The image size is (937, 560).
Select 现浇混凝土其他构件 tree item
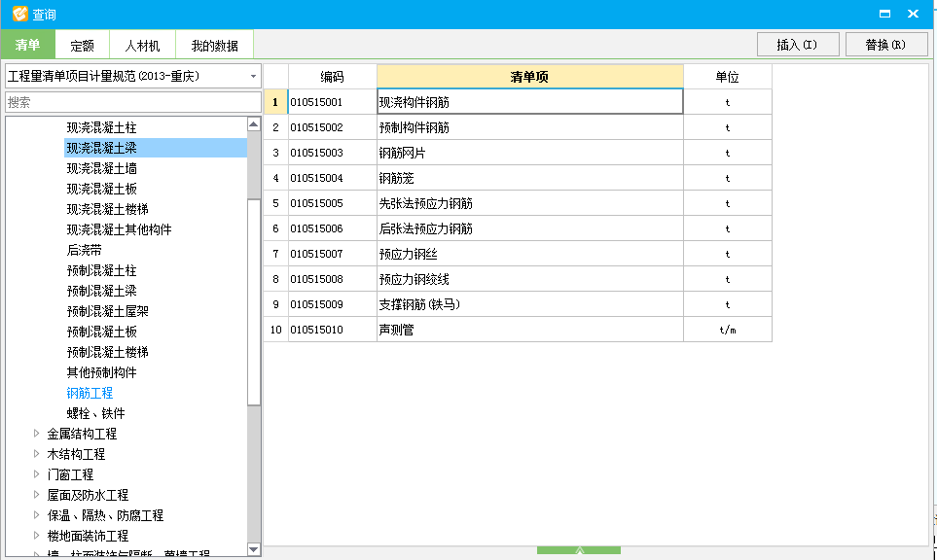coord(119,229)
